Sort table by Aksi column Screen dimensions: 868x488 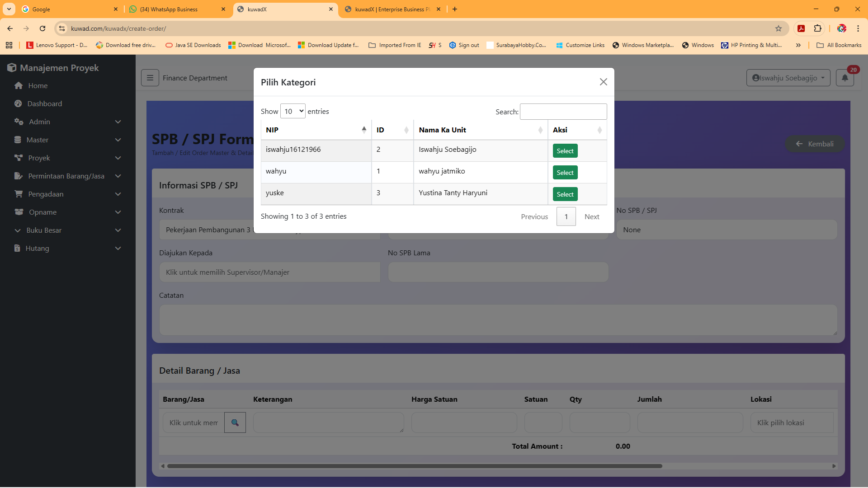click(577, 130)
